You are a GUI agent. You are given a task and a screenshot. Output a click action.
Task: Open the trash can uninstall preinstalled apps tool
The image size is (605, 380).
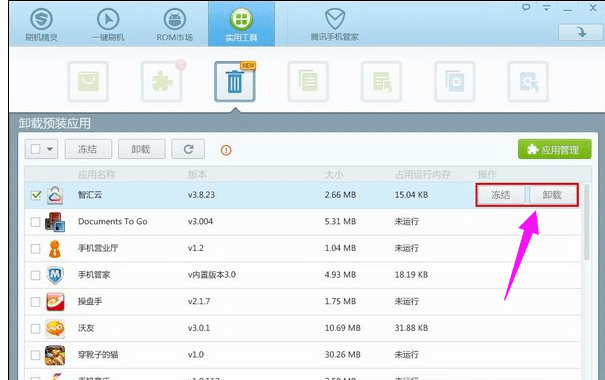235,81
